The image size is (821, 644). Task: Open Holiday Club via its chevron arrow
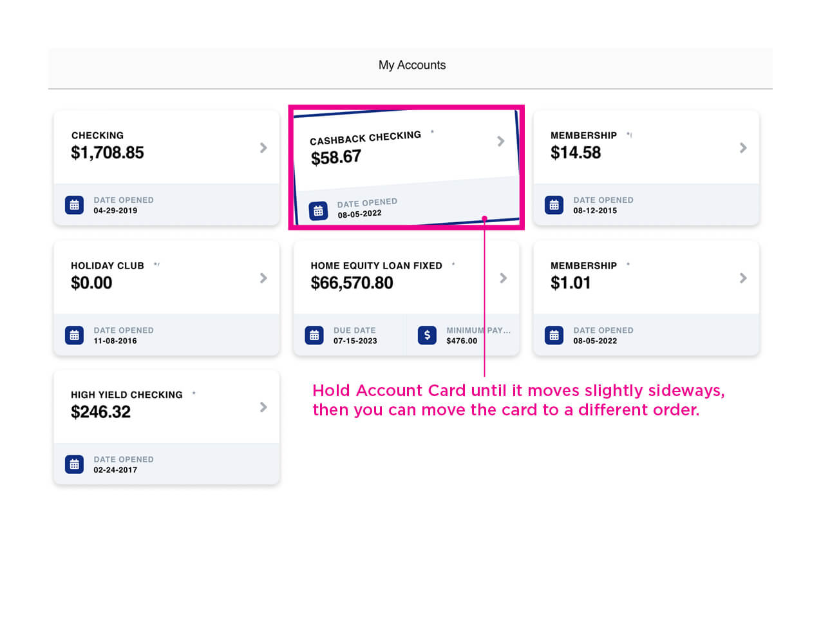(x=263, y=278)
